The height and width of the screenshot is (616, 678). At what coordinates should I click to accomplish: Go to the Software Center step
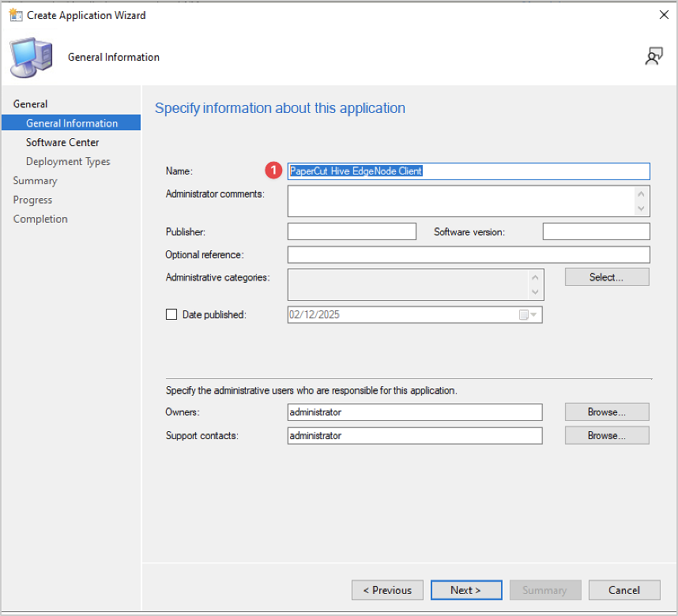tap(62, 142)
